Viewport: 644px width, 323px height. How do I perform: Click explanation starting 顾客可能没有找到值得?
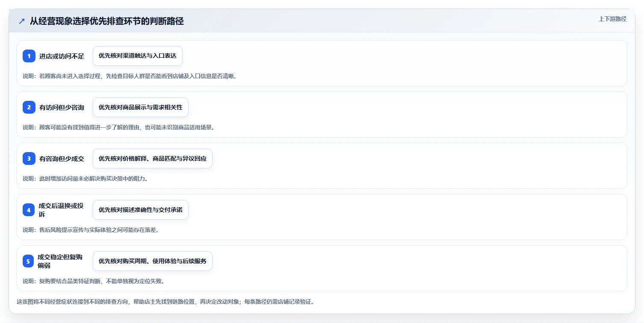[x=118, y=127]
